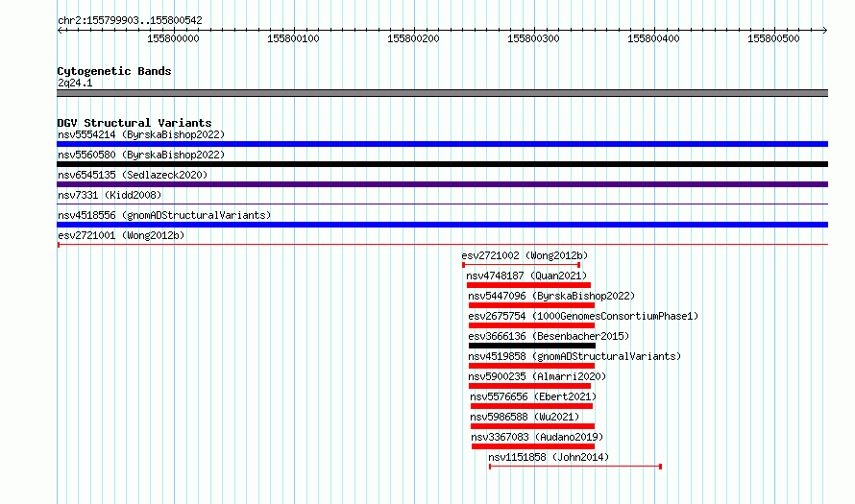This screenshot has height=504, width=855.
Task: Click the nsv6545135 purple variant bar
Action: click(442, 184)
